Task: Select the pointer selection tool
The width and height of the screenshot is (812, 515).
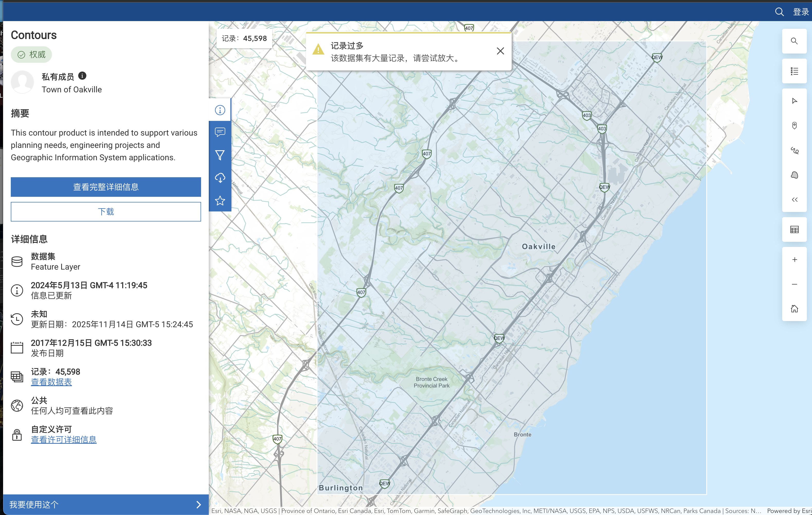Action: click(x=794, y=101)
